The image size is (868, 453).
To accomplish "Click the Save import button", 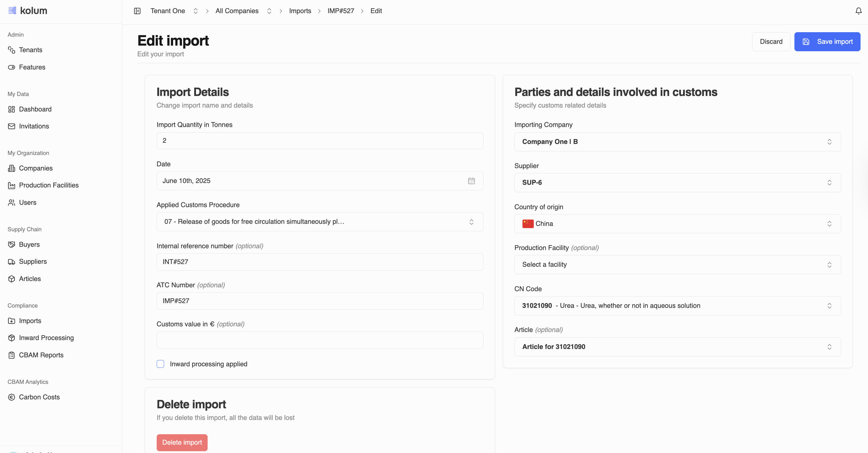I will pyautogui.click(x=827, y=42).
